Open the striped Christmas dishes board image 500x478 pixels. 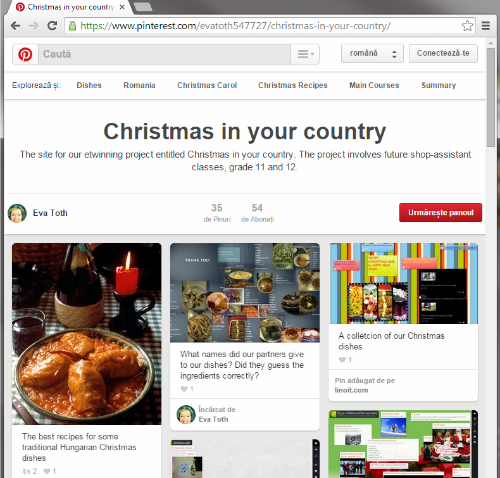403,283
